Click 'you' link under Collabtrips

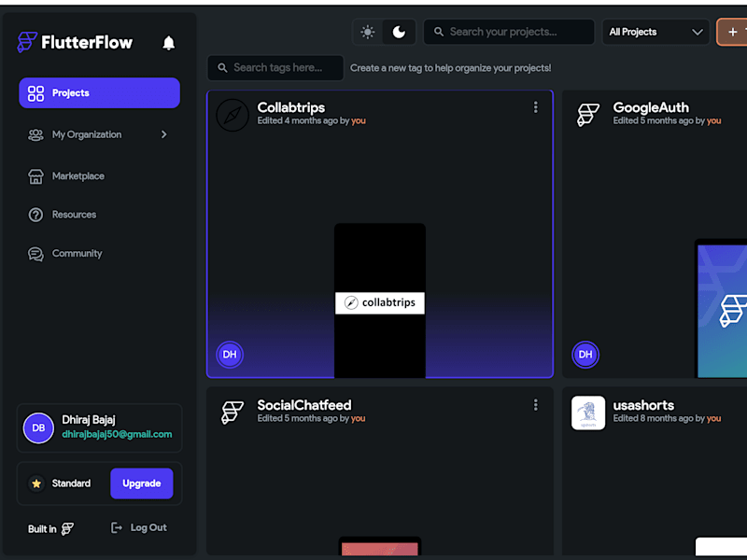coord(359,121)
